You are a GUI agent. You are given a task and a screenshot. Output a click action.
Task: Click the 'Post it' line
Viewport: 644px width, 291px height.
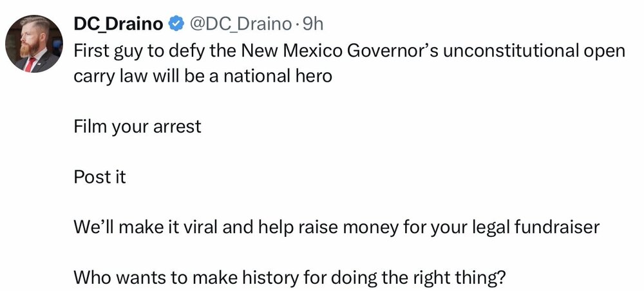[100, 177]
